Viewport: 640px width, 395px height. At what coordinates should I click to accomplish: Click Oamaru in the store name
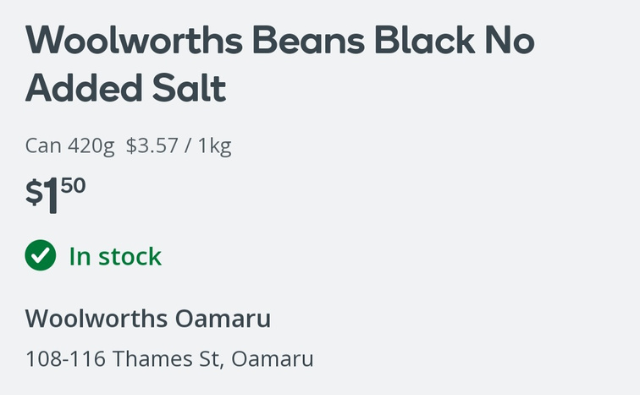point(223,318)
